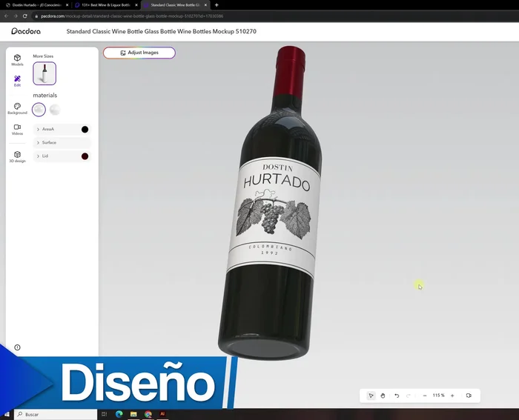This screenshot has height=420, width=519.
Task: Click the Buscar taskbar search field
Action: click(56, 414)
